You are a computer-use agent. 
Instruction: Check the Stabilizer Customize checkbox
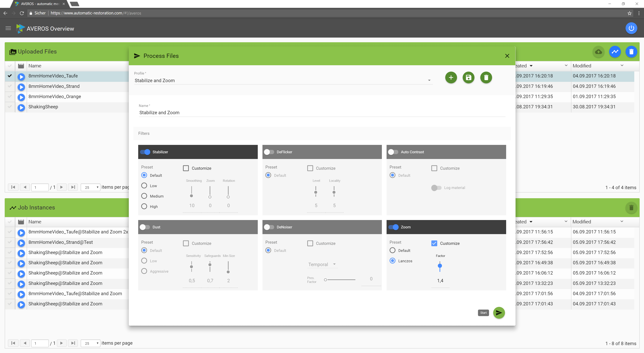click(186, 168)
